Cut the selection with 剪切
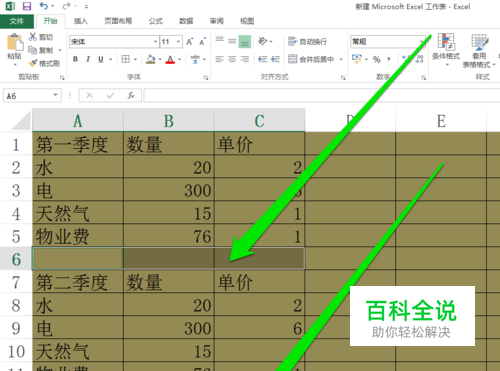Image resolution: width=500 pixels, height=371 pixels. tap(41, 37)
